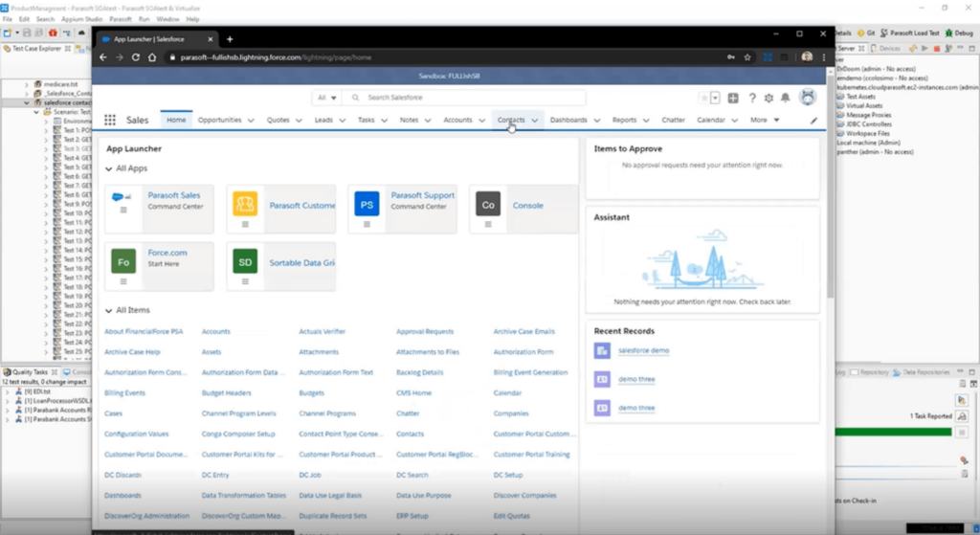Close the App Launcher browser tab
The image size is (980, 535).
pyautogui.click(x=210, y=39)
